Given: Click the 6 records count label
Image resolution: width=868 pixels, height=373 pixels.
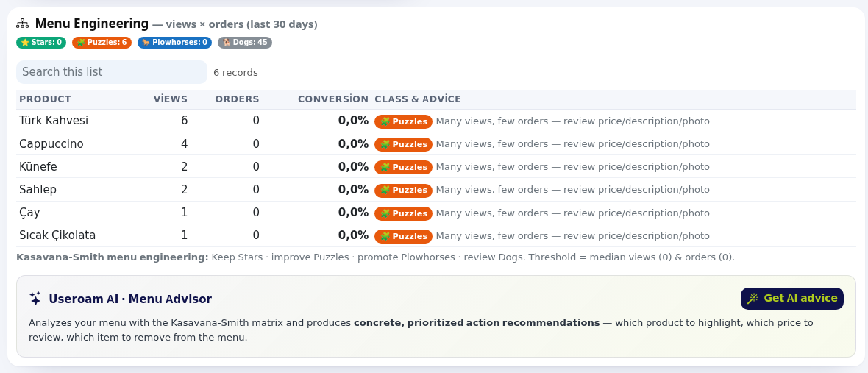Looking at the screenshot, I should pyautogui.click(x=236, y=73).
